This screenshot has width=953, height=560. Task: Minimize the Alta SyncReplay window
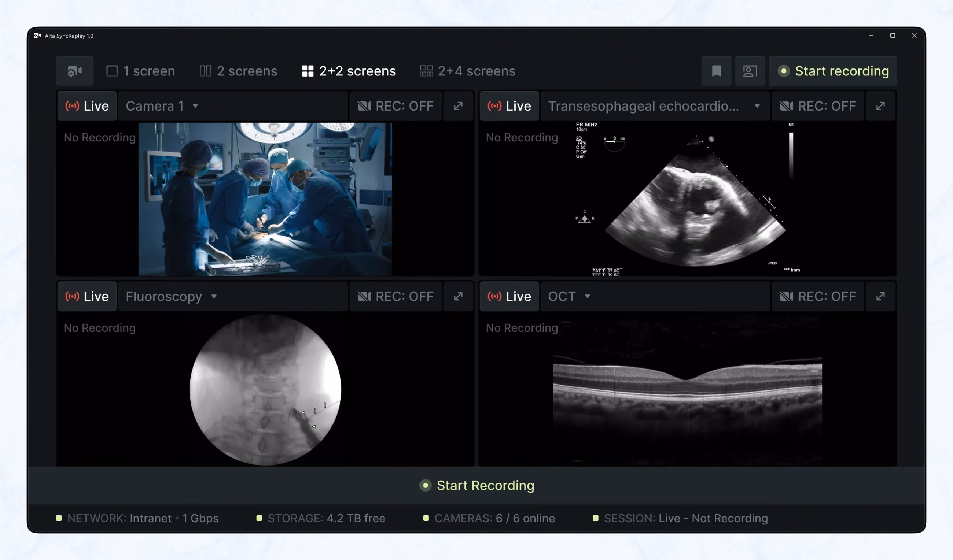871,36
